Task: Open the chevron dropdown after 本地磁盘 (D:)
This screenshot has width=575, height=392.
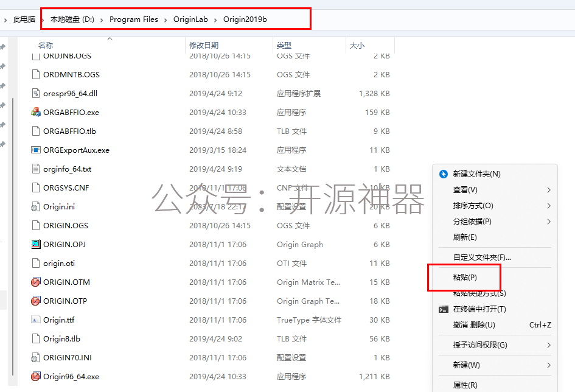Action: (102, 20)
